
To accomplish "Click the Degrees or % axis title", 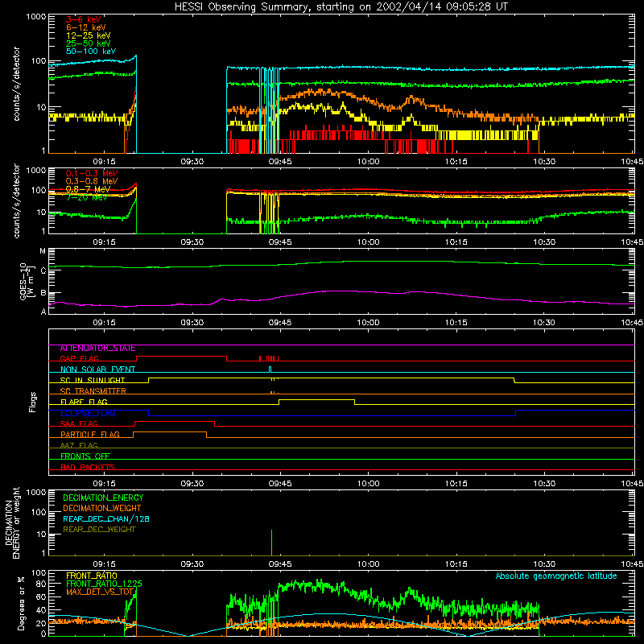I will pos(22,603).
